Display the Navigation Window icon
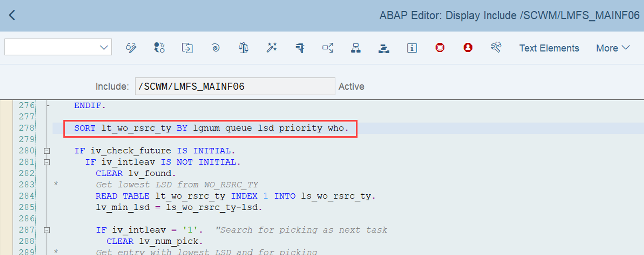The height and width of the screenshot is (255, 644). [x=384, y=48]
